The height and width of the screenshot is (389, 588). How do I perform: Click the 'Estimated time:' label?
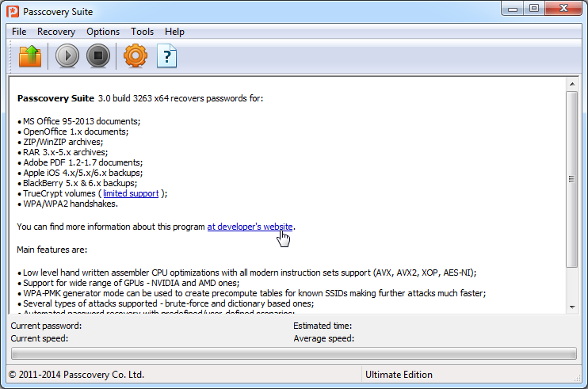(323, 326)
